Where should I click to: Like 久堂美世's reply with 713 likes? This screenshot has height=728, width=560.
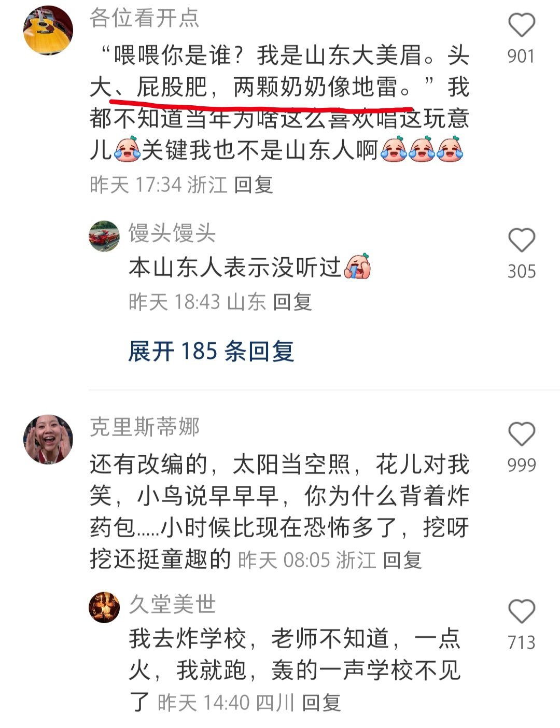point(521,611)
